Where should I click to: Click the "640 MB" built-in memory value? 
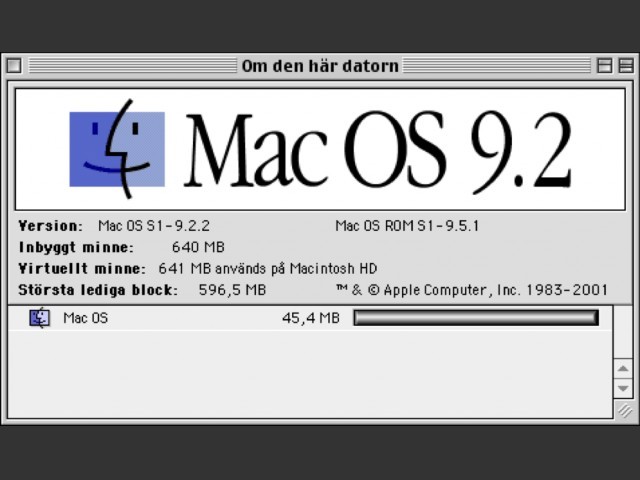click(198, 247)
